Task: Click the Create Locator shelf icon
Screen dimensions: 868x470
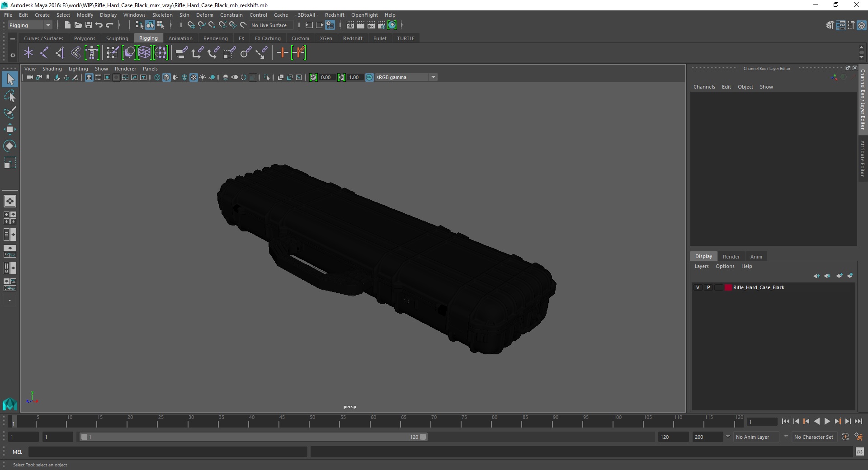Action: click(x=28, y=53)
